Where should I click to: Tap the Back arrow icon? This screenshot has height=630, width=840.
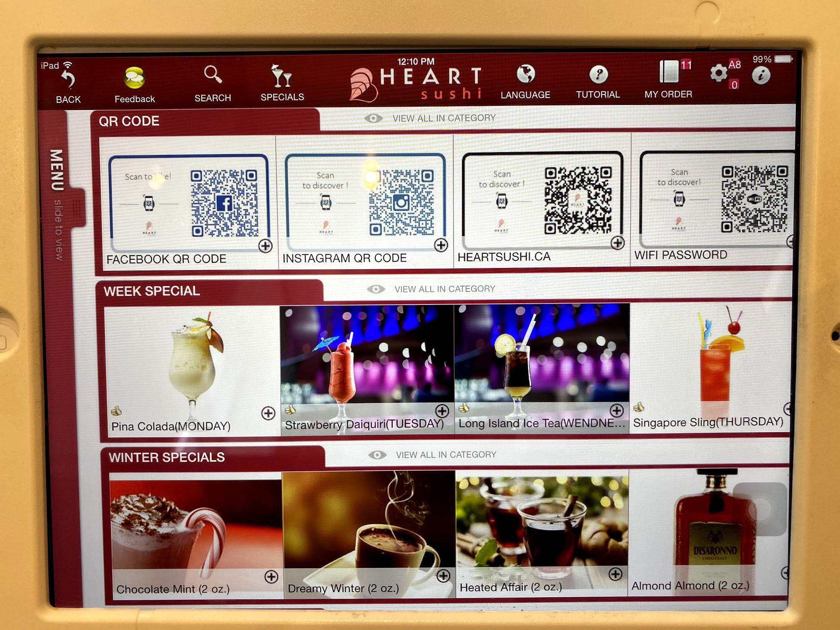pos(68,79)
